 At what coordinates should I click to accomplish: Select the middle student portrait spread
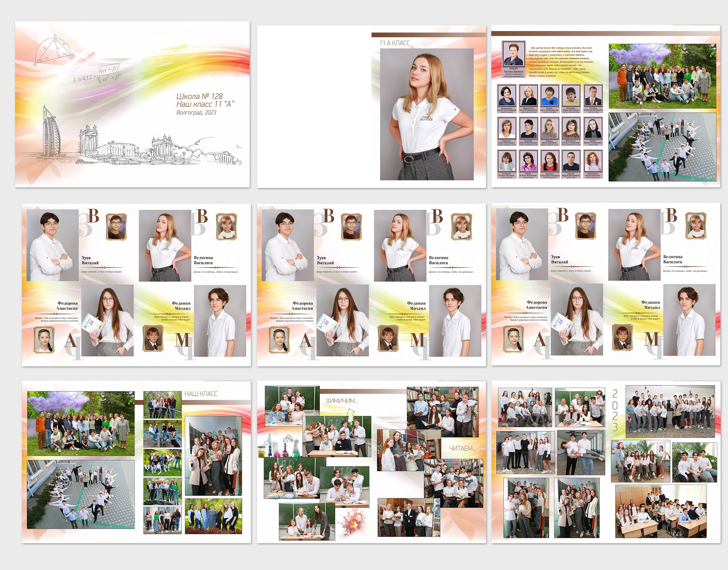click(x=371, y=285)
